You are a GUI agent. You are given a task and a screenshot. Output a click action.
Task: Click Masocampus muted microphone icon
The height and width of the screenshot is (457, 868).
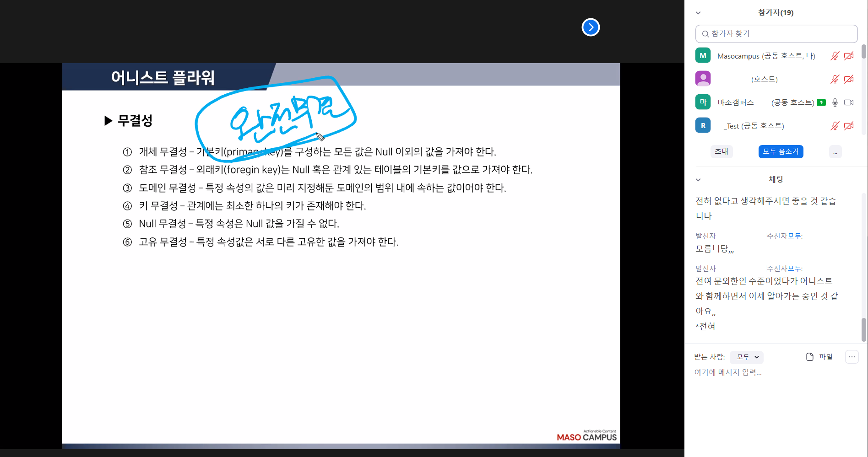click(x=835, y=56)
